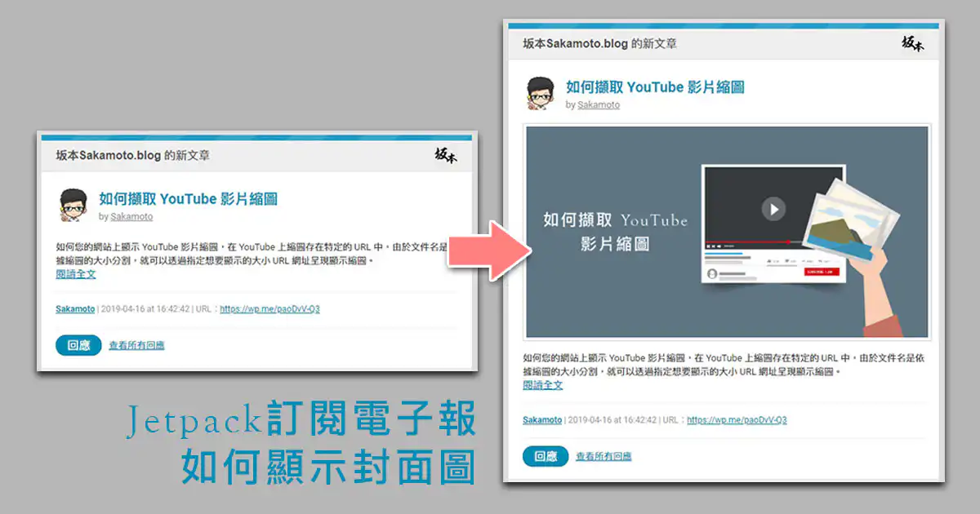Click 閱讀全文 in the email without cover image
Screen dimensions: 980x514
tap(76, 274)
